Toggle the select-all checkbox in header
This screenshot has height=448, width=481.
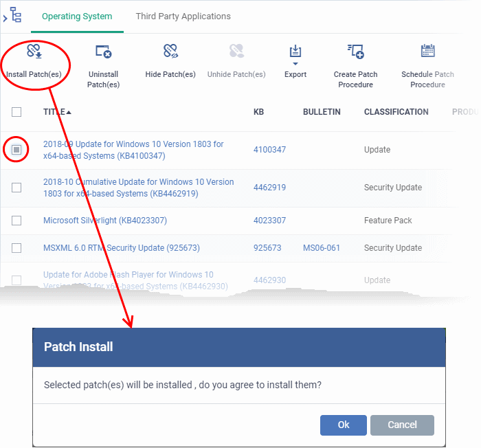tap(16, 112)
